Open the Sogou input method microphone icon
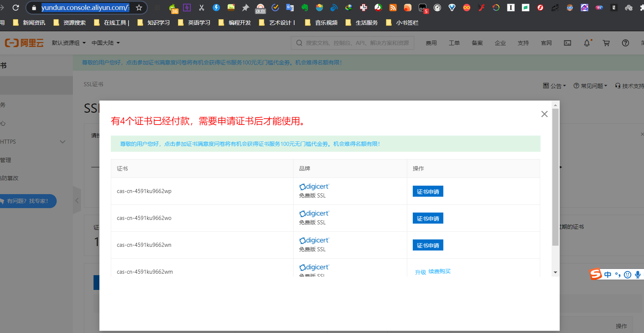Screen dimensions: 644x333 click(638, 274)
